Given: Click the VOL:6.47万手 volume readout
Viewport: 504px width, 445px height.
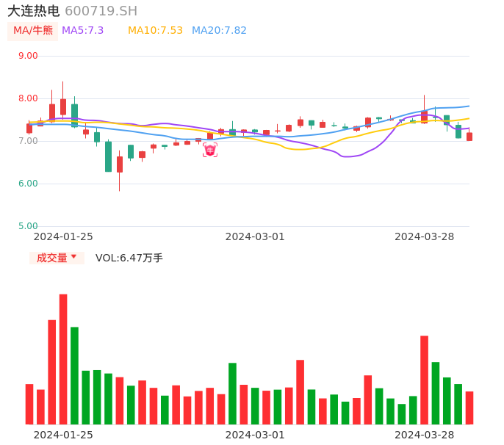Looking at the screenshot, I should click(x=129, y=258).
